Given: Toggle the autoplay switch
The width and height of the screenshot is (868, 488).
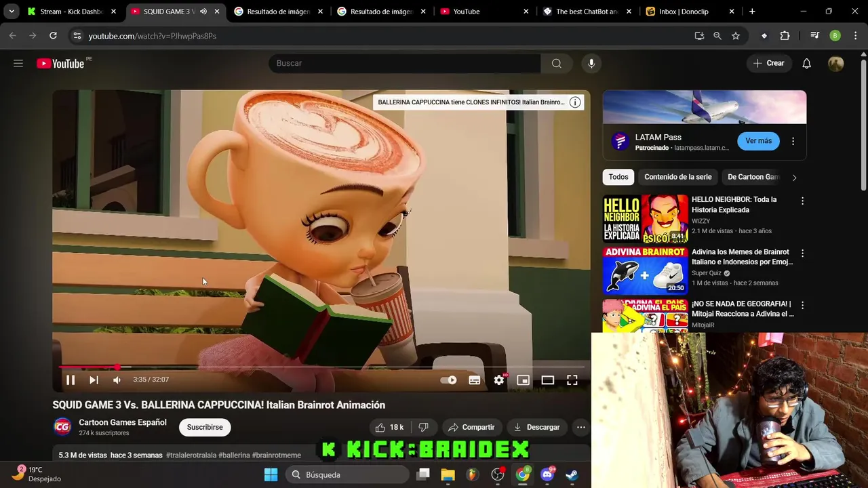Looking at the screenshot, I should pyautogui.click(x=449, y=380).
